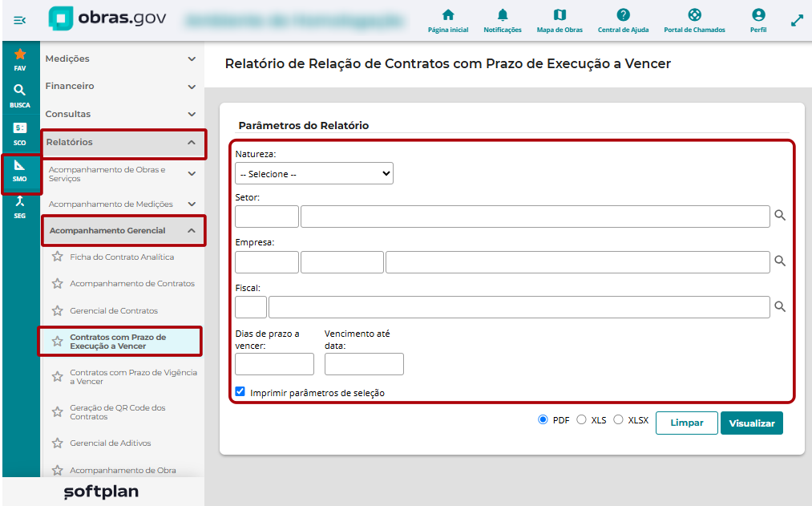Open Contratos com Prazo de Execução a Vencer
Image resolution: width=812 pixels, height=506 pixels.
click(118, 342)
